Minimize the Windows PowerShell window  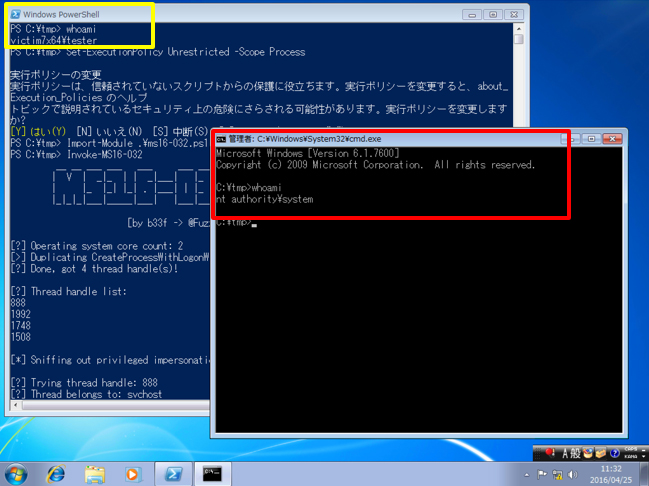coord(472,14)
